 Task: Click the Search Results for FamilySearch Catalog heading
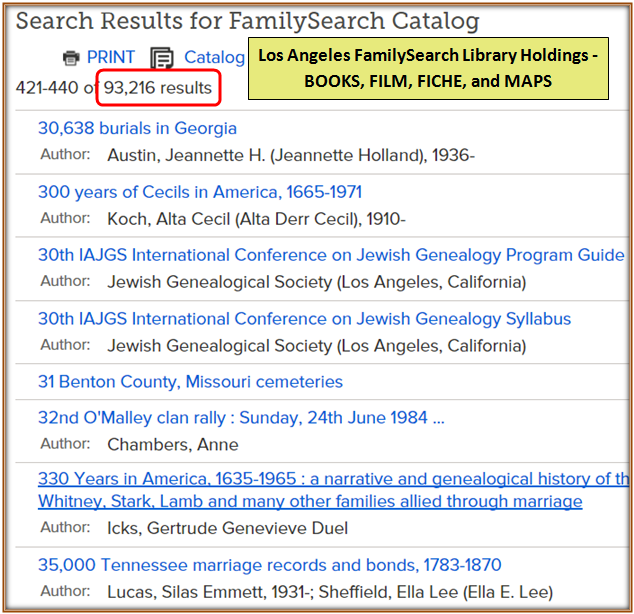click(247, 21)
